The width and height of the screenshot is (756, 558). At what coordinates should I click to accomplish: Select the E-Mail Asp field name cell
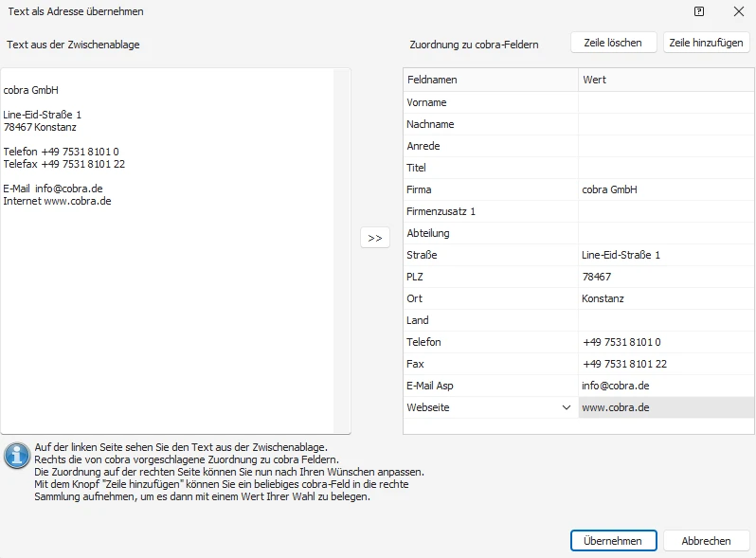pyautogui.click(x=491, y=386)
